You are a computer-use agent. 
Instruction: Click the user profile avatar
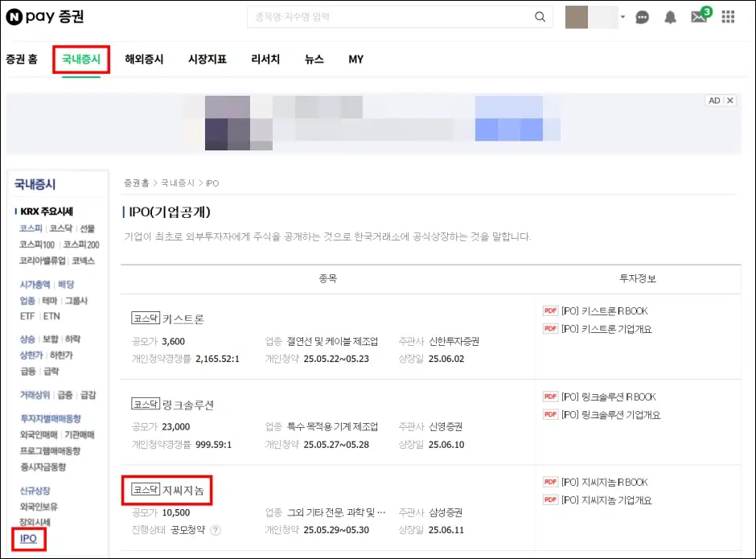(x=577, y=18)
